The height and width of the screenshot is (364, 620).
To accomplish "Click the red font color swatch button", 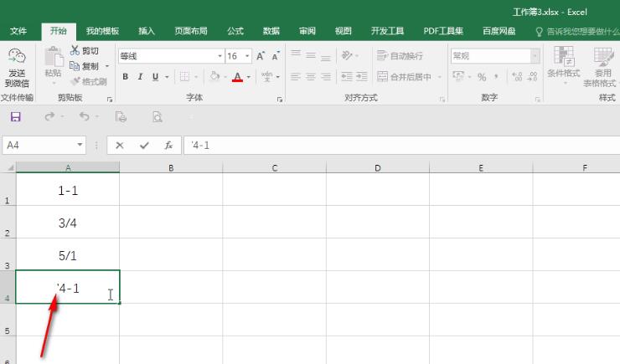I will (238, 76).
